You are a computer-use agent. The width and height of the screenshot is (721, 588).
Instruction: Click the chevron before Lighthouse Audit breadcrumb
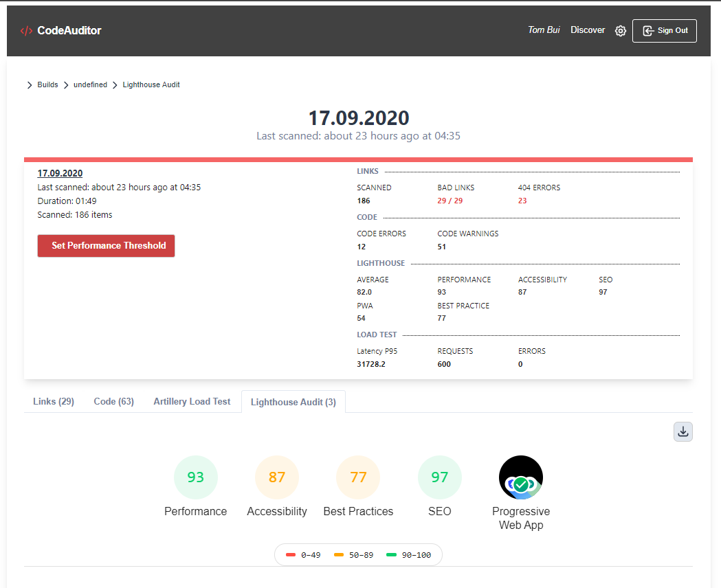tap(114, 84)
